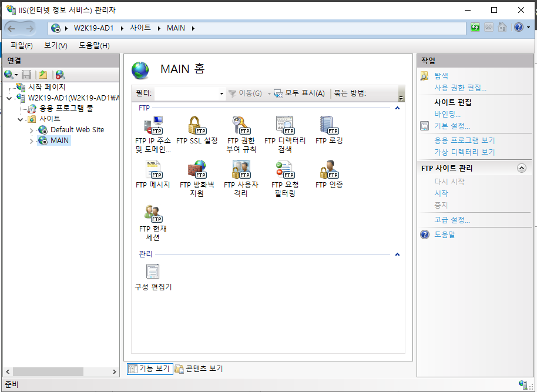537x392 pixels.
Task: Expand the MAIN site node
Action: [32, 141]
